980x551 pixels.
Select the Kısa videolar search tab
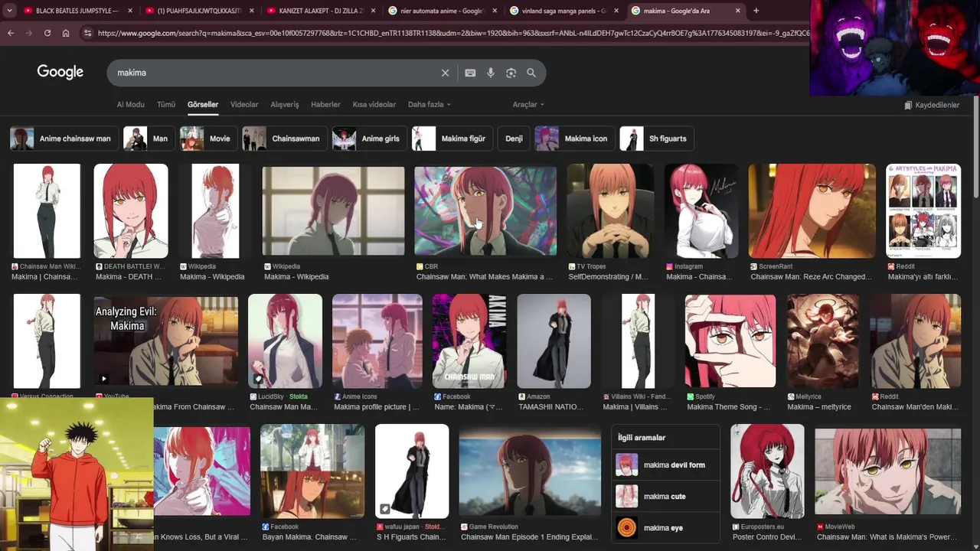tap(374, 104)
